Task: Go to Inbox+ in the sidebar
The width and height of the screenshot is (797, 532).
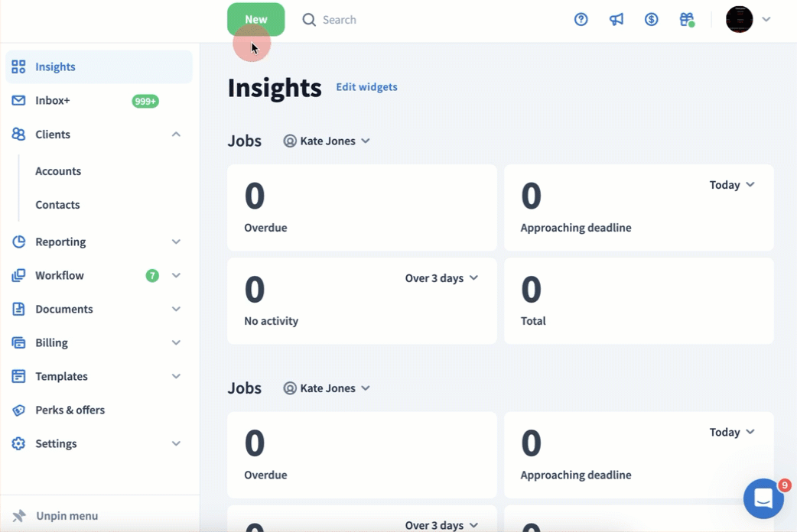Action: (x=53, y=101)
